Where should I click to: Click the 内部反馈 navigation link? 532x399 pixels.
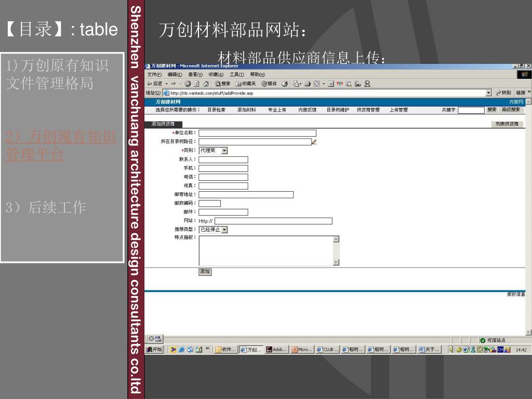[308, 110]
